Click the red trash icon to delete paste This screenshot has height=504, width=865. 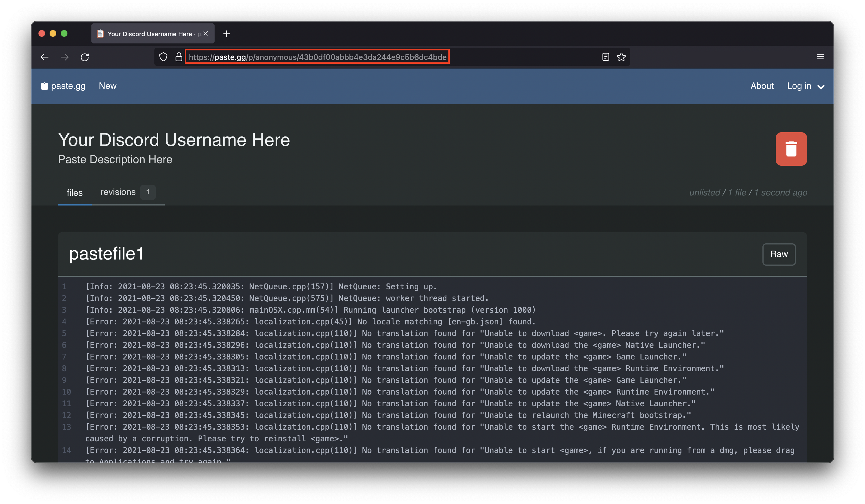pyautogui.click(x=791, y=149)
